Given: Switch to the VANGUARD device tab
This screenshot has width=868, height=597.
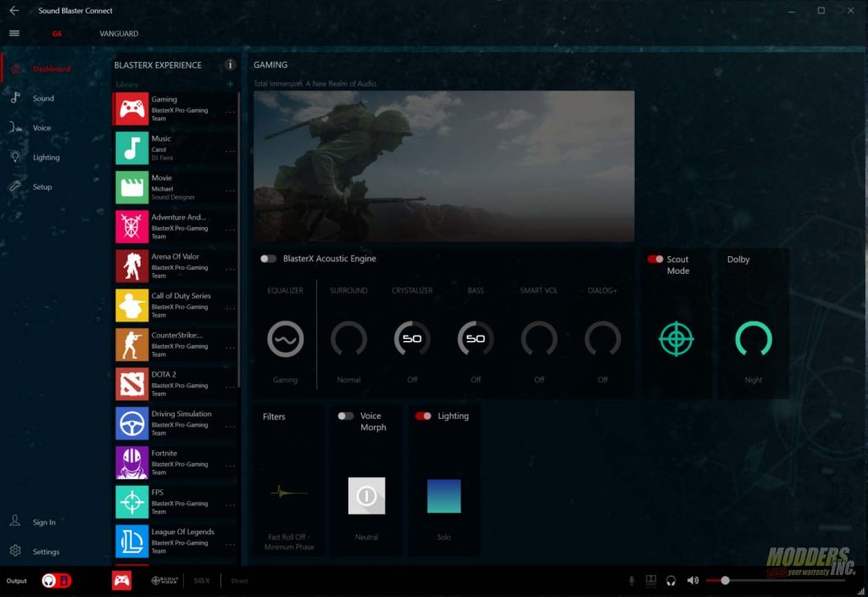Looking at the screenshot, I should (x=119, y=33).
